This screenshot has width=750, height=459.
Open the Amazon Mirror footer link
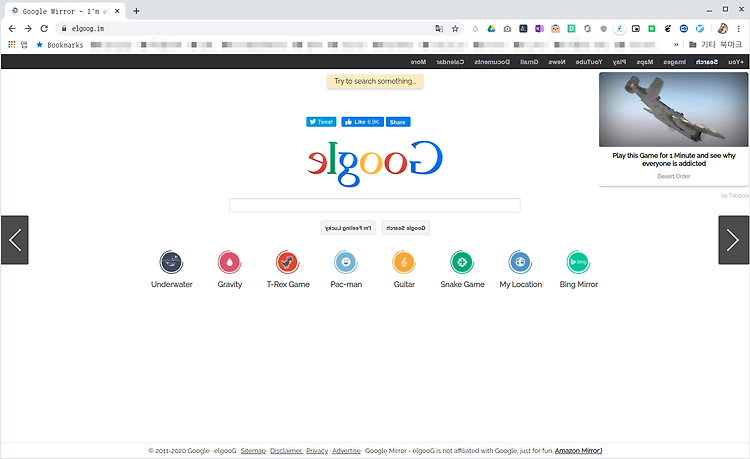pyautogui.click(x=578, y=450)
